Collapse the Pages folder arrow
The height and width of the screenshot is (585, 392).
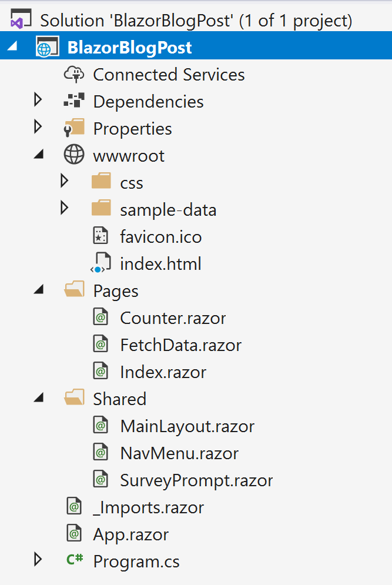39,289
